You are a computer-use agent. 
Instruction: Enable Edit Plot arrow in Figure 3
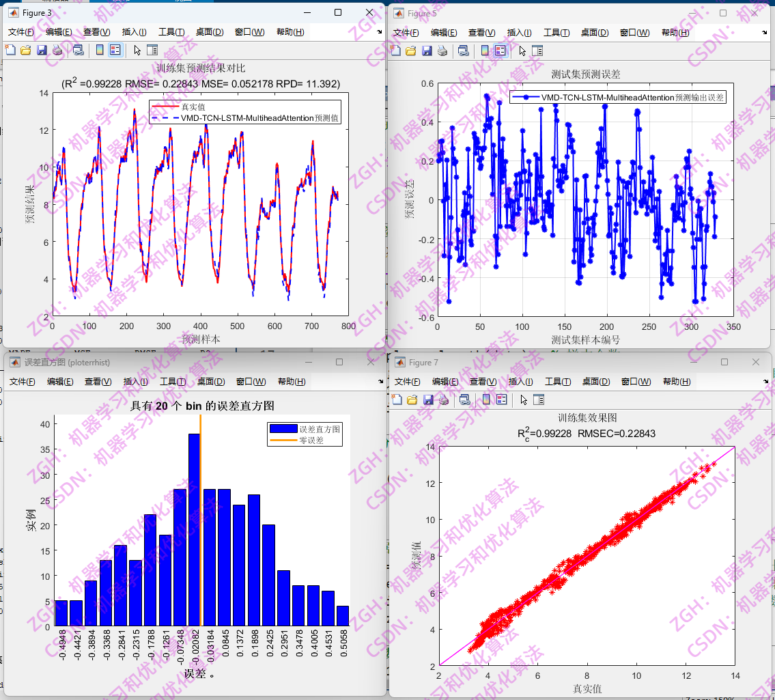tap(137, 50)
